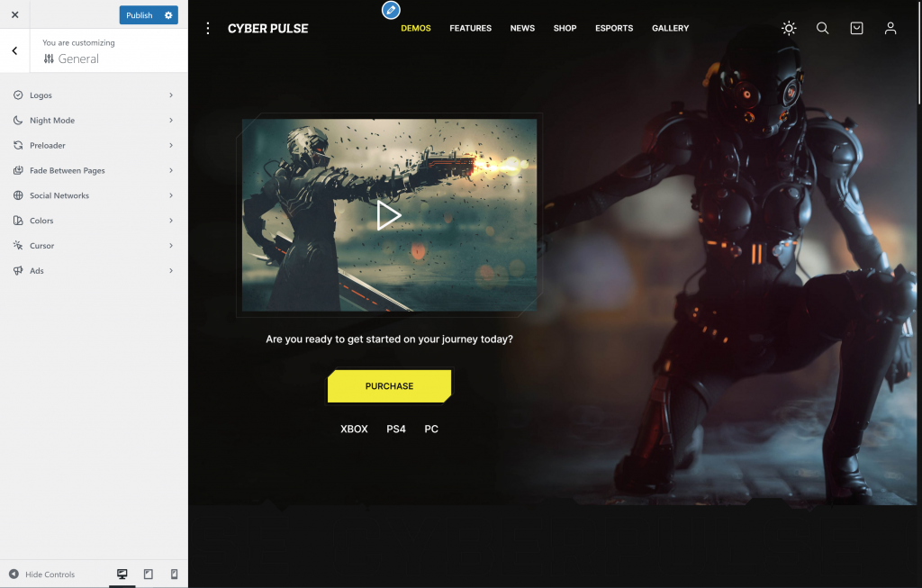This screenshot has height=588, width=922.
Task: Click the Social Networks globe icon
Action: point(18,195)
